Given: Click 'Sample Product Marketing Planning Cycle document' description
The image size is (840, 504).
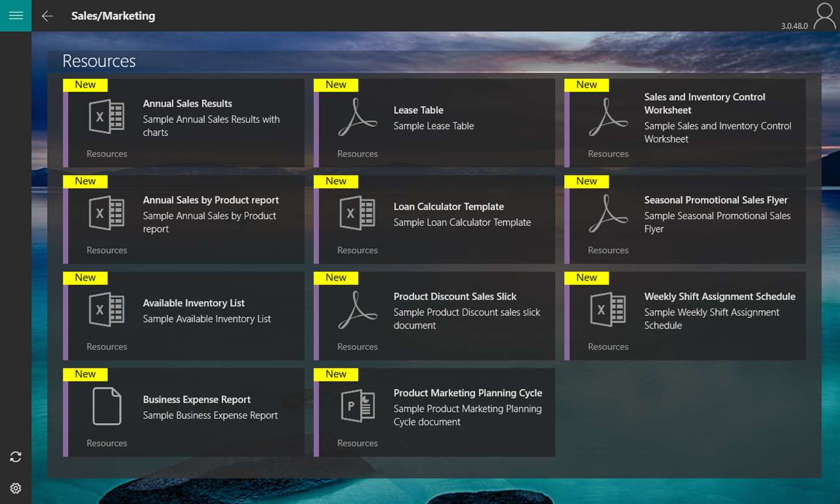Looking at the screenshot, I should 468,415.
